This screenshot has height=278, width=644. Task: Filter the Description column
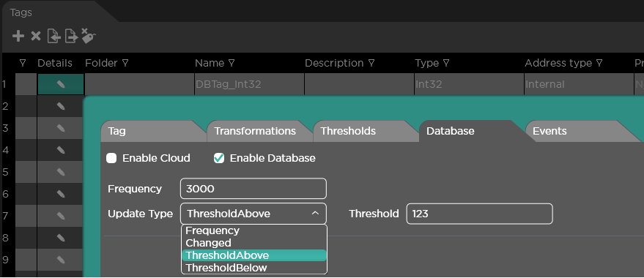pos(371,63)
